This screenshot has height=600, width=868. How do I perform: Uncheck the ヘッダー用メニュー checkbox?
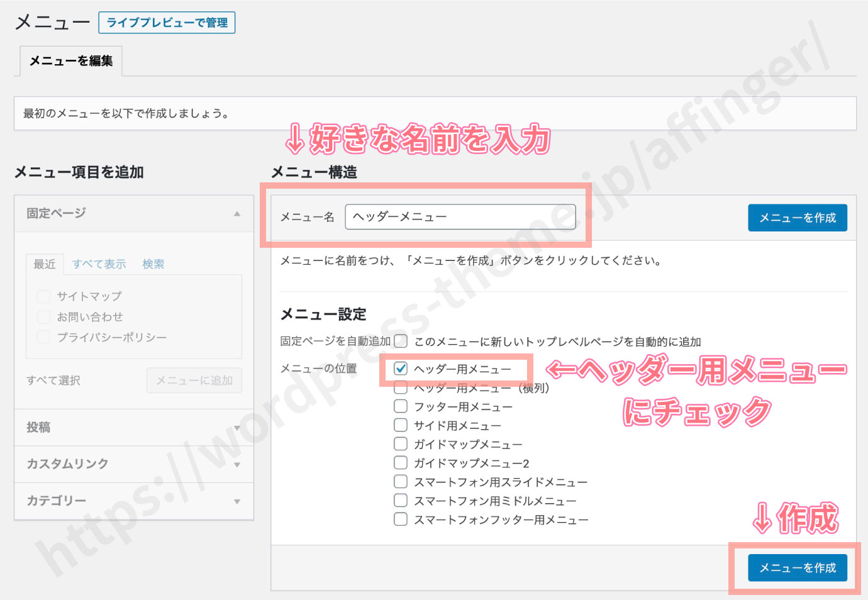tap(401, 369)
